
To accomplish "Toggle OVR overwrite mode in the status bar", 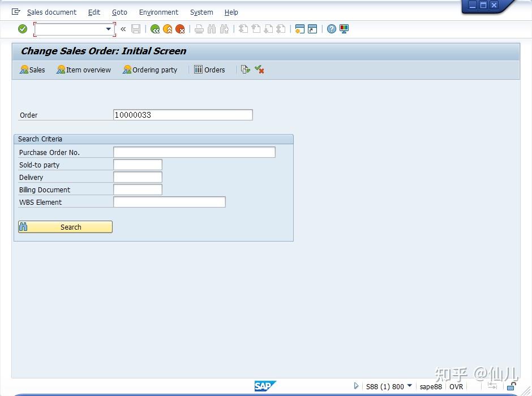I will tap(456, 386).
